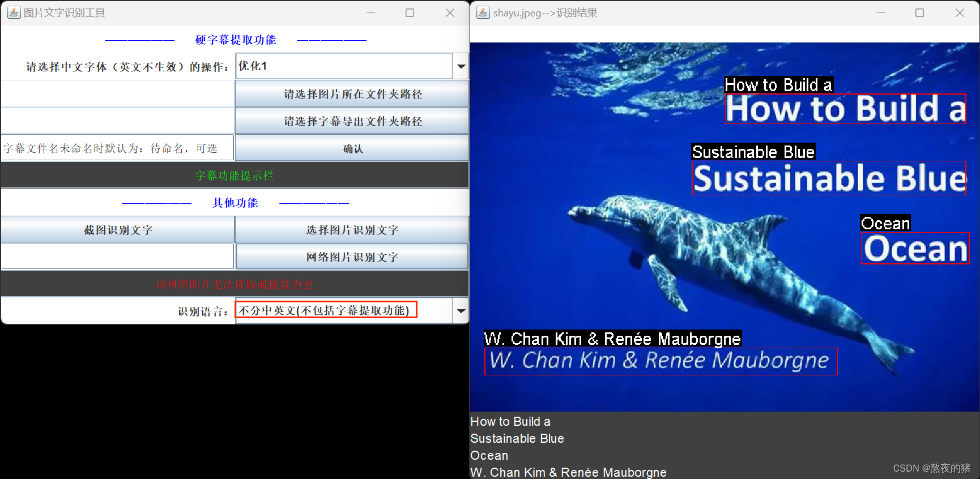Select the 优化1 combo box field
This screenshot has height=479, width=980.
[344, 66]
